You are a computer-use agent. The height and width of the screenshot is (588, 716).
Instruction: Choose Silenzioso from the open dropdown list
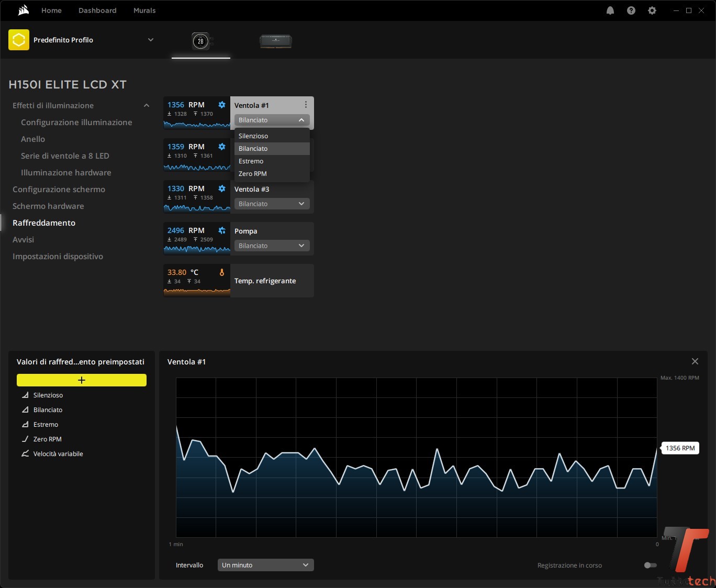[x=253, y=136]
